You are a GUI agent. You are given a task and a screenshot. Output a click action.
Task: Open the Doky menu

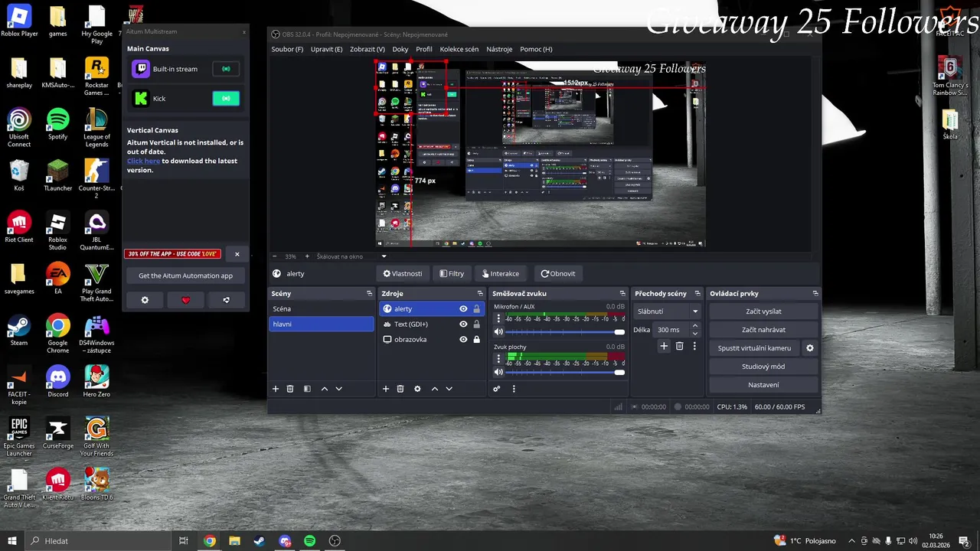point(400,49)
